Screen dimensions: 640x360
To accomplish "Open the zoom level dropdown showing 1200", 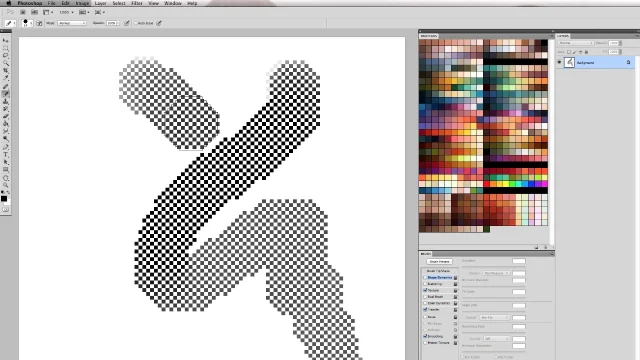I will click(66, 12).
